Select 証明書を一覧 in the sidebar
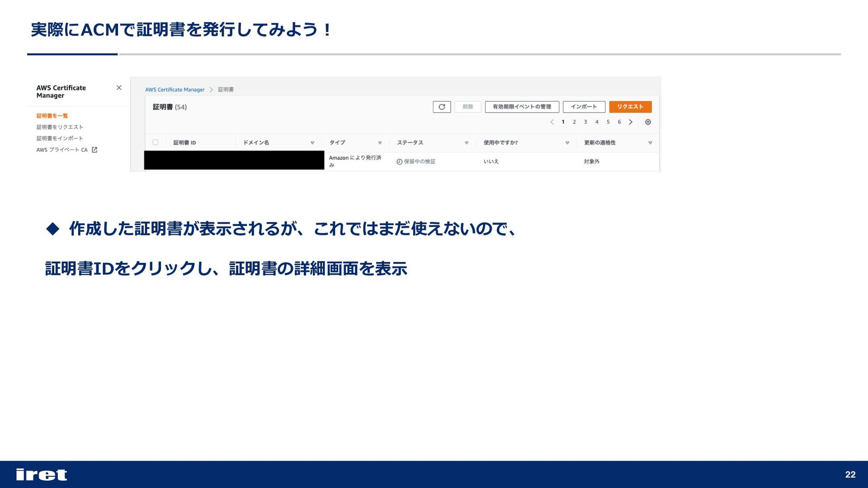 click(52, 116)
